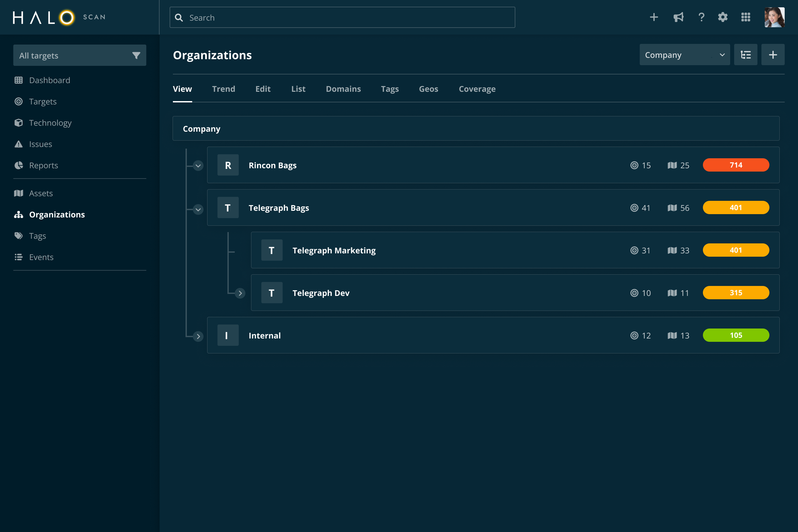This screenshot has width=798, height=532.
Task: Click the Dashboard grid icon
Action: [19, 80]
